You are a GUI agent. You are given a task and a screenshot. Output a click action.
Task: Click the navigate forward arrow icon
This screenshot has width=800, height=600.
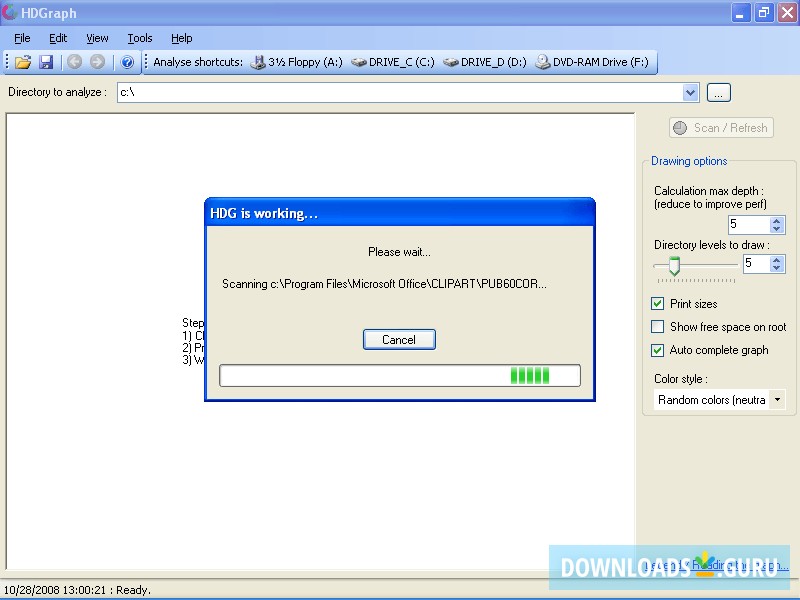coord(97,62)
